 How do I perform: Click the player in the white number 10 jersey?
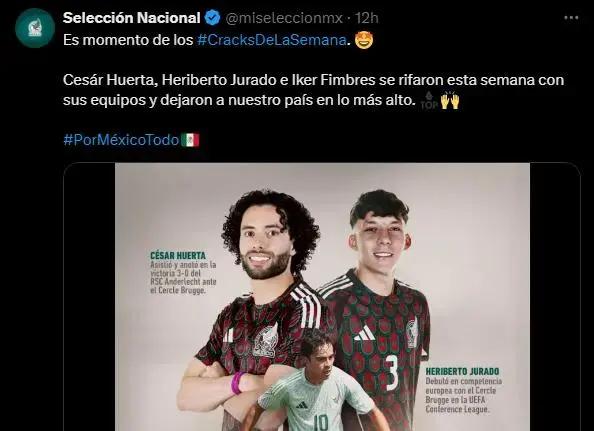click(x=314, y=383)
